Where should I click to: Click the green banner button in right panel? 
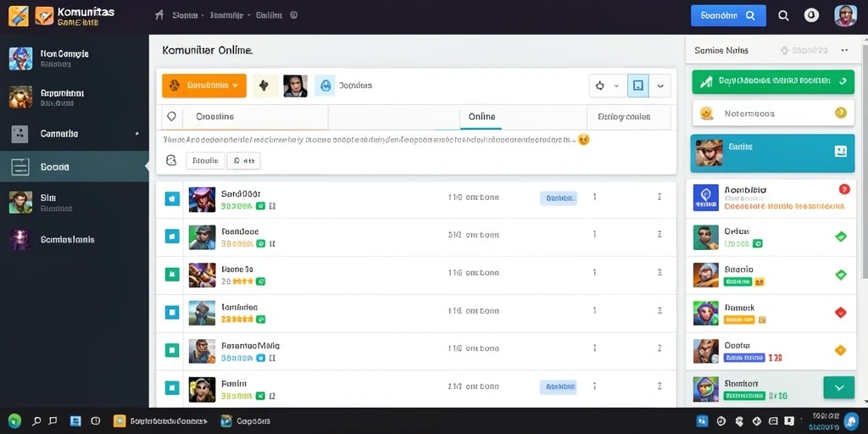[x=773, y=81]
